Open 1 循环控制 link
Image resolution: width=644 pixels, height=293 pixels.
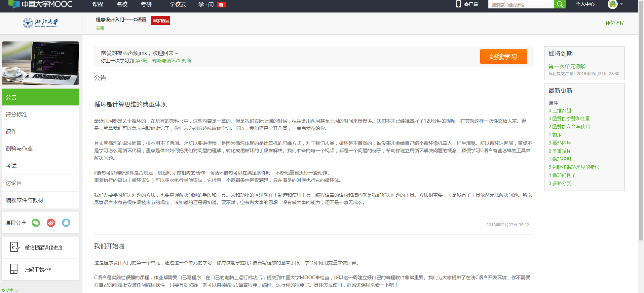pos(560,159)
